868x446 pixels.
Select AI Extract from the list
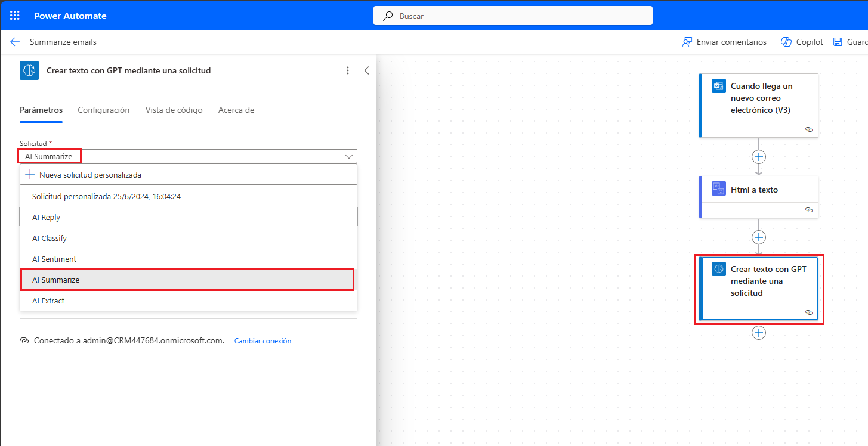click(x=189, y=301)
